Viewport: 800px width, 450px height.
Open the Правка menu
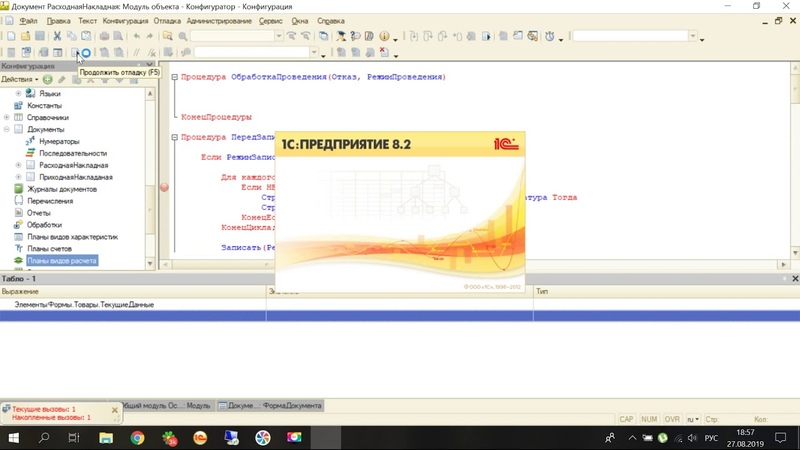pos(58,21)
